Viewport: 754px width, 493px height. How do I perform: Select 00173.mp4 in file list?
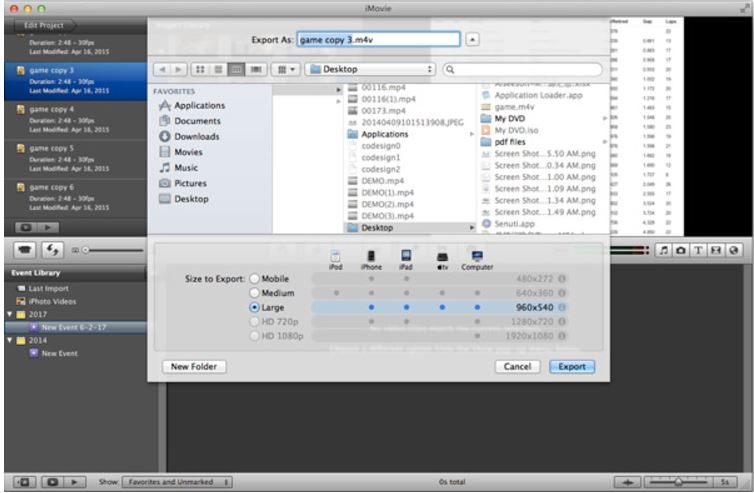pos(383,111)
